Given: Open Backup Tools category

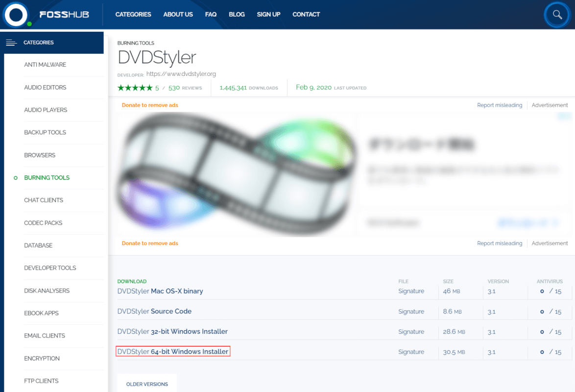Looking at the screenshot, I should coord(45,132).
